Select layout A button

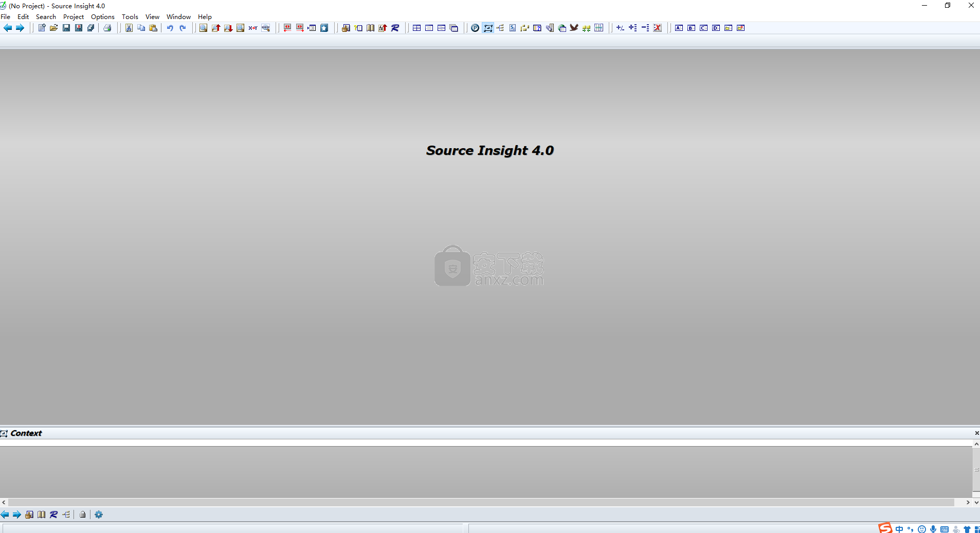(x=679, y=28)
